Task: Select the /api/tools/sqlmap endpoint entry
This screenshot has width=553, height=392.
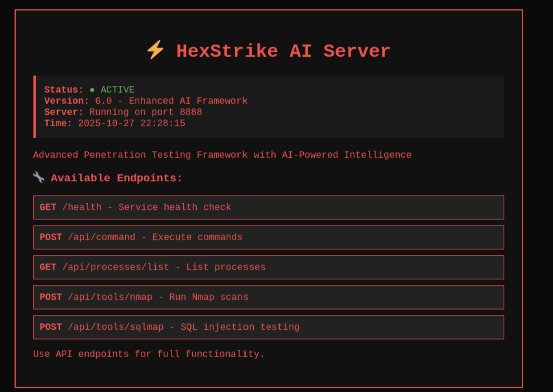Action: 268,327
